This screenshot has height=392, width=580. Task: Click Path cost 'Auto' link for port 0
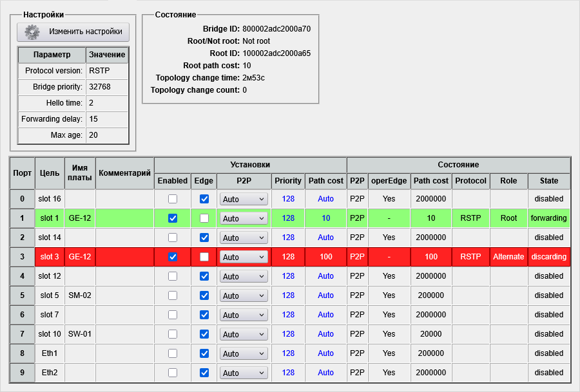pyautogui.click(x=326, y=199)
